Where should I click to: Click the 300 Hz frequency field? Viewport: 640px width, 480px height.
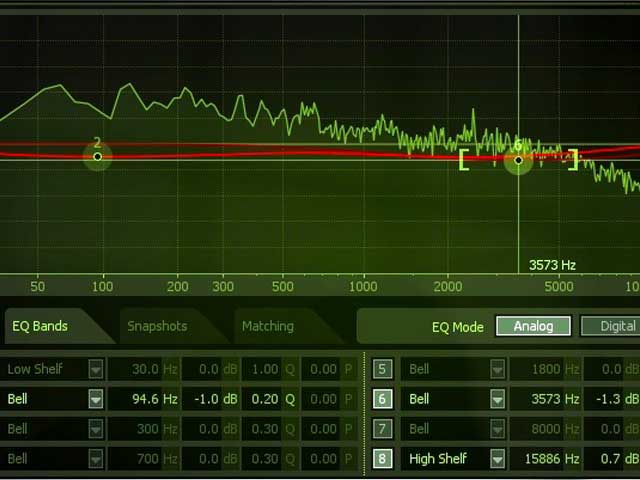click(144, 429)
